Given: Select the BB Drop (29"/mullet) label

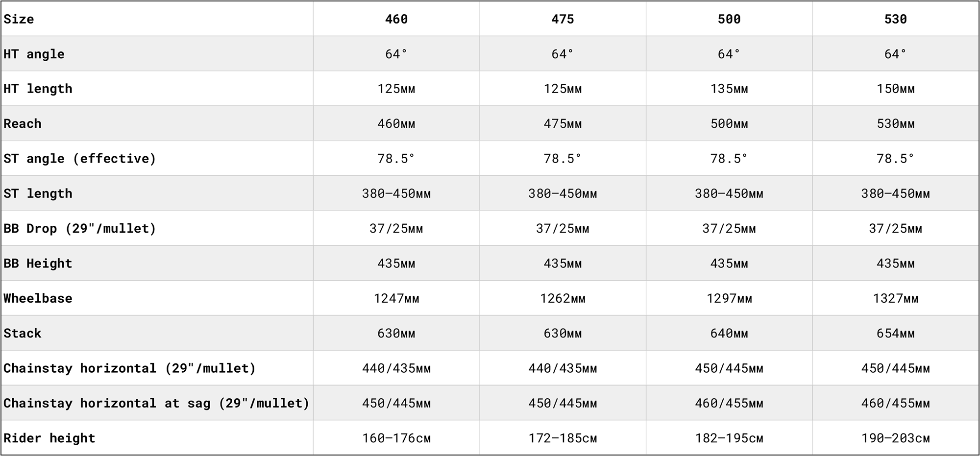Looking at the screenshot, I should 79,228.
